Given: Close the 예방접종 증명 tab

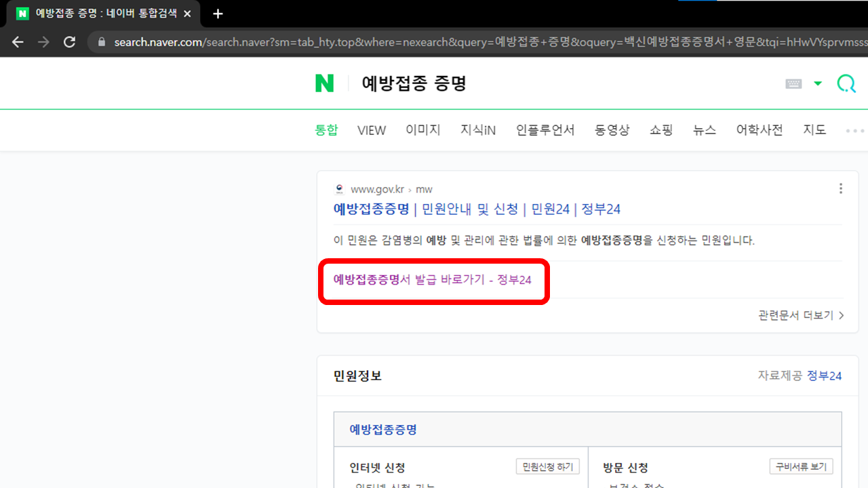Looking at the screenshot, I should tap(187, 14).
